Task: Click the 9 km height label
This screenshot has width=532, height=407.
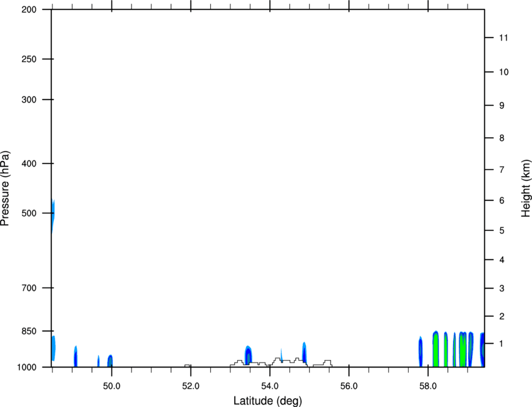Action: tap(501, 106)
